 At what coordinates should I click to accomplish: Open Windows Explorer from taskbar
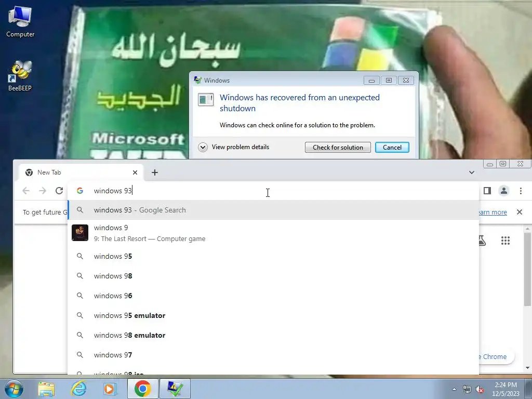[46, 389]
